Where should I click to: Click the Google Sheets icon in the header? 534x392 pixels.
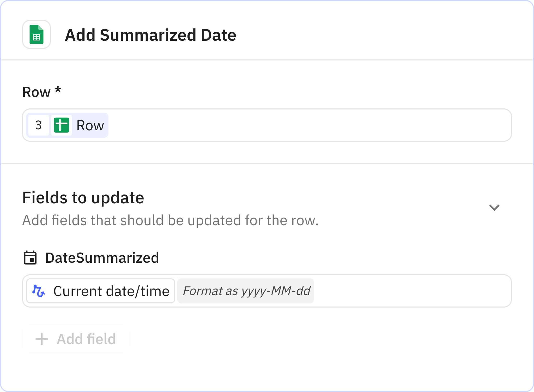[37, 34]
